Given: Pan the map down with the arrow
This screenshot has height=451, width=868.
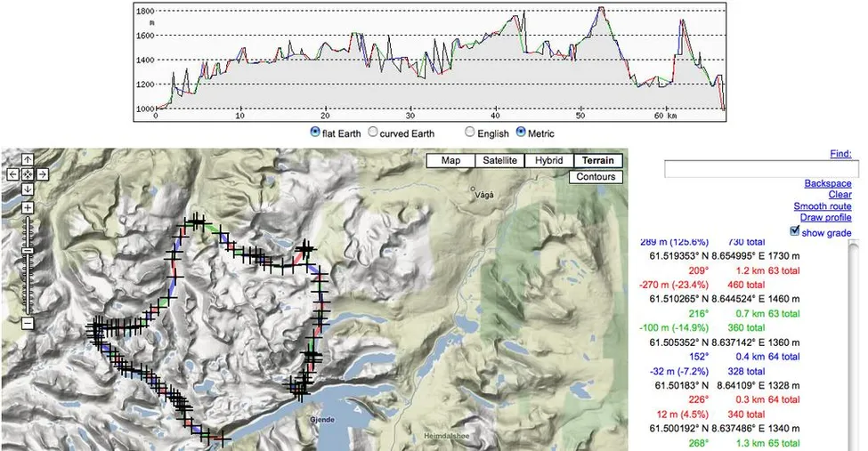Looking at the screenshot, I should pyautogui.click(x=28, y=189).
